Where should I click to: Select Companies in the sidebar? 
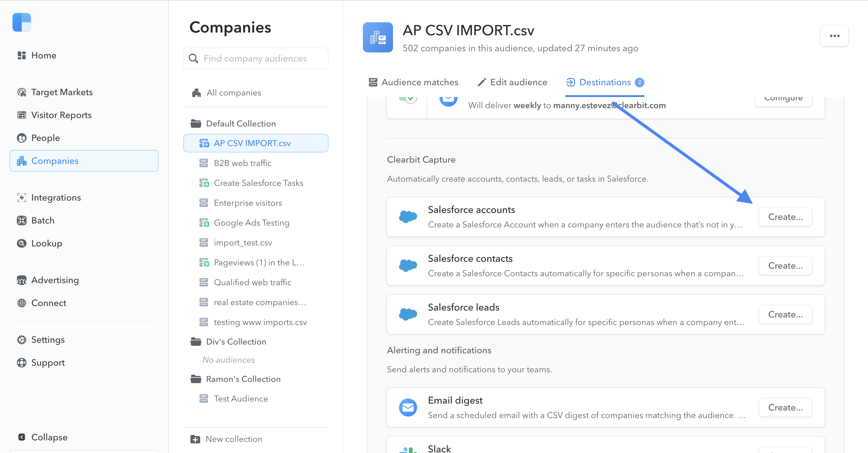point(84,161)
